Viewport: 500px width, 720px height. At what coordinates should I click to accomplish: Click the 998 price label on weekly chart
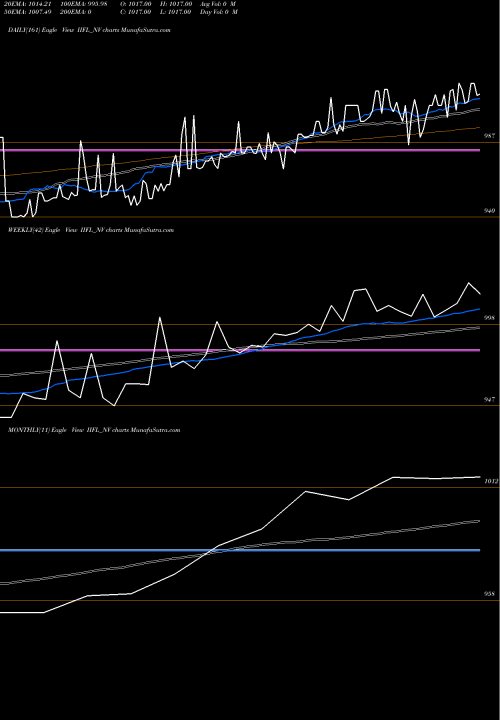coord(489,318)
